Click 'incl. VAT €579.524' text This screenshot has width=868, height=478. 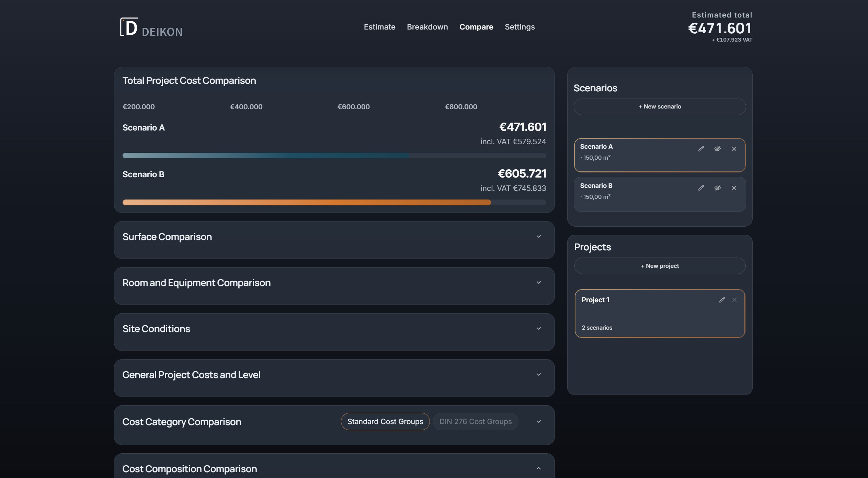pos(513,141)
